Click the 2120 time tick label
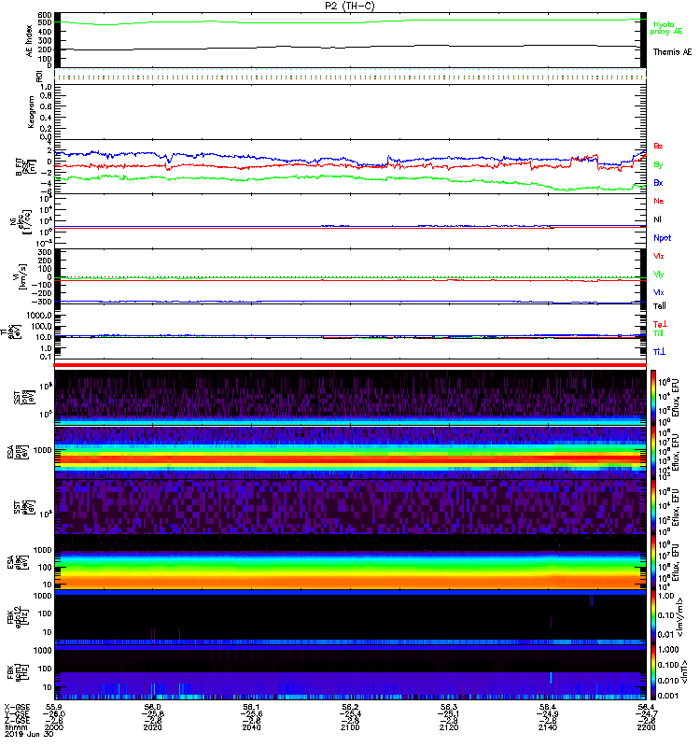This screenshot has height=747, width=700. (449, 727)
